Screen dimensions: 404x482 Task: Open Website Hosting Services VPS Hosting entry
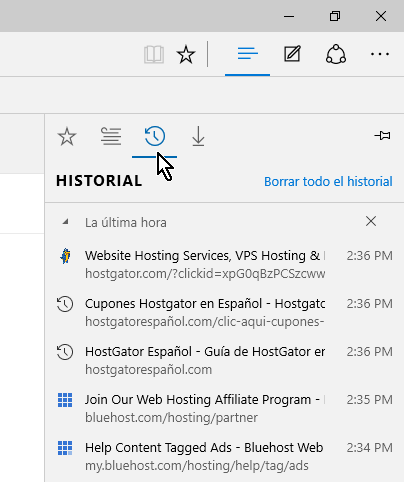coord(224,264)
